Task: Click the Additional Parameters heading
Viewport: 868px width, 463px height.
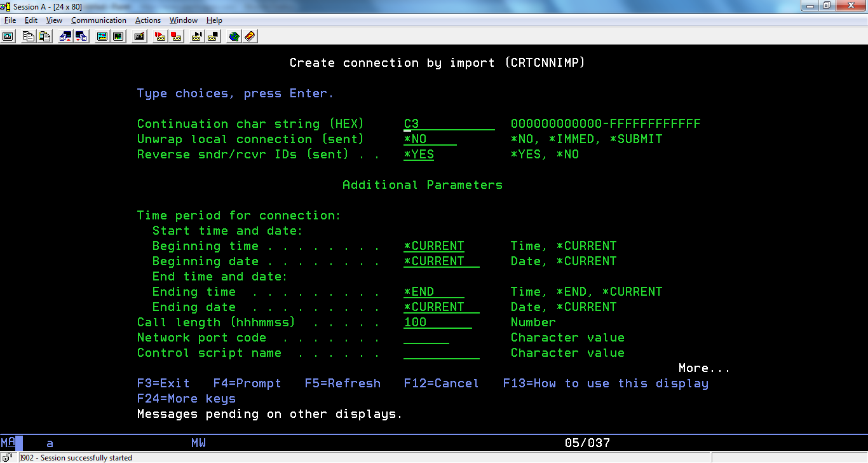Action: (x=423, y=185)
